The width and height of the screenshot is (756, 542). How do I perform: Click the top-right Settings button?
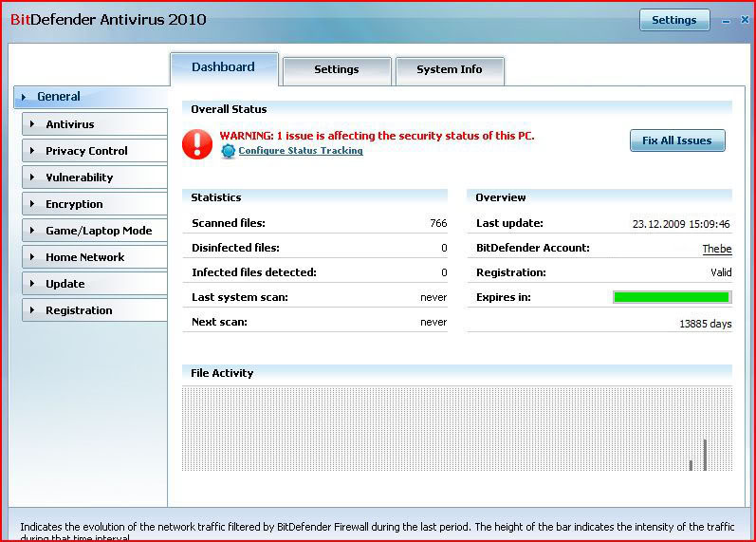tap(673, 20)
